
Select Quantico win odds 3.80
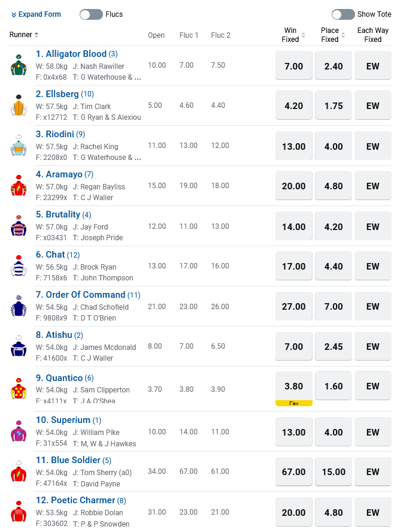tap(293, 386)
